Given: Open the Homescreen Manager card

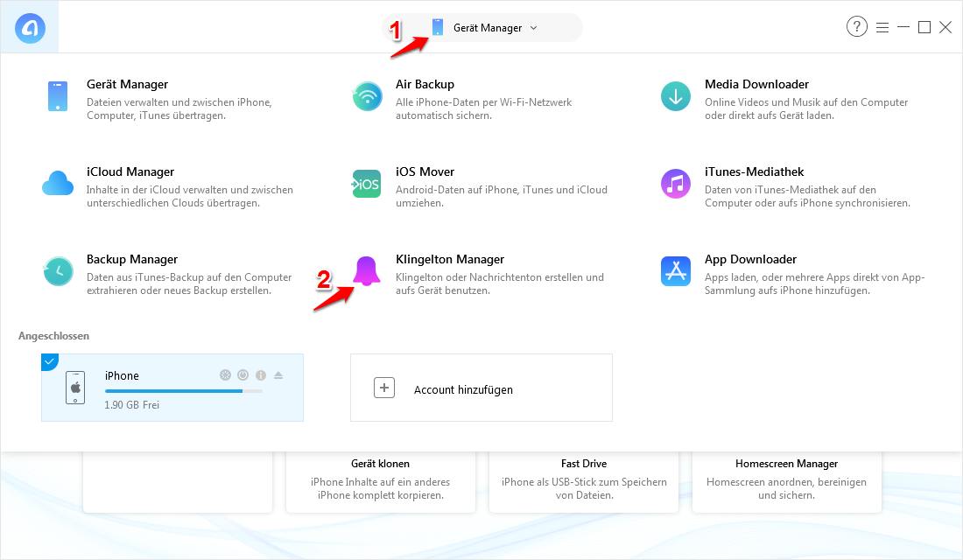Looking at the screenshot, I should pos(787,482).
